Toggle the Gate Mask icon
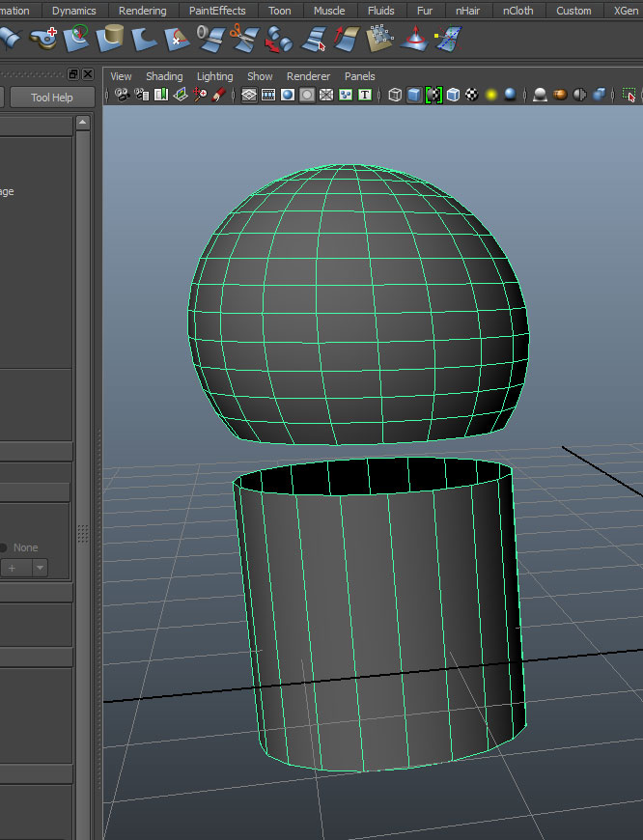Image resolution: width=643 pixels, height=840 pixels. pos(307,95)
